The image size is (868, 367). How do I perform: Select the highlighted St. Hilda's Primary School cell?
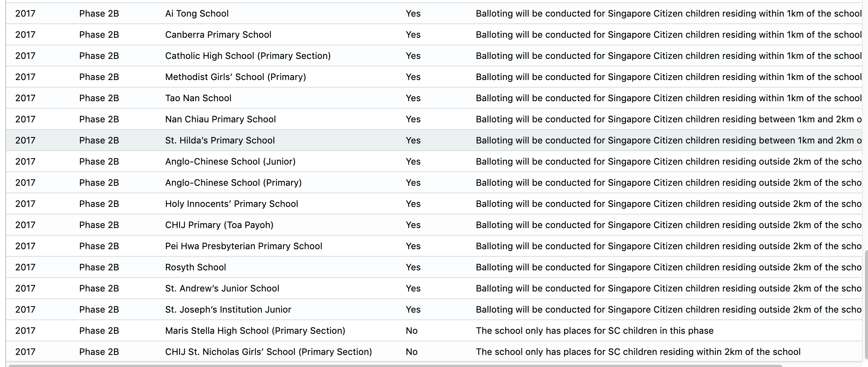coord(220,140)
